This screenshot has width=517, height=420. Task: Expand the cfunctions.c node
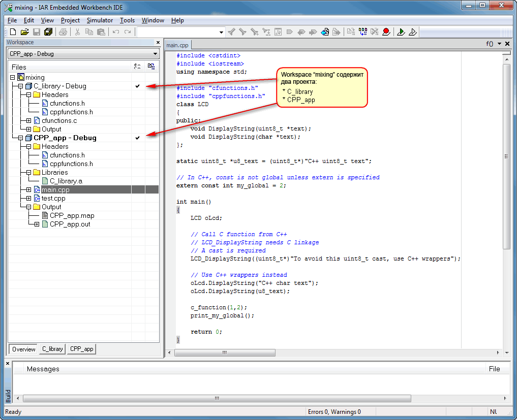(x=28, y=120)
